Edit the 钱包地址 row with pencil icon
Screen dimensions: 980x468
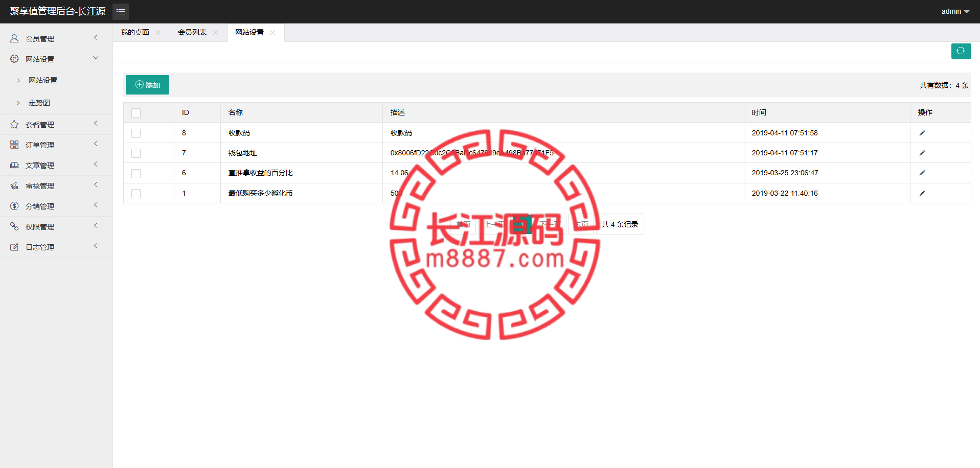922,153
